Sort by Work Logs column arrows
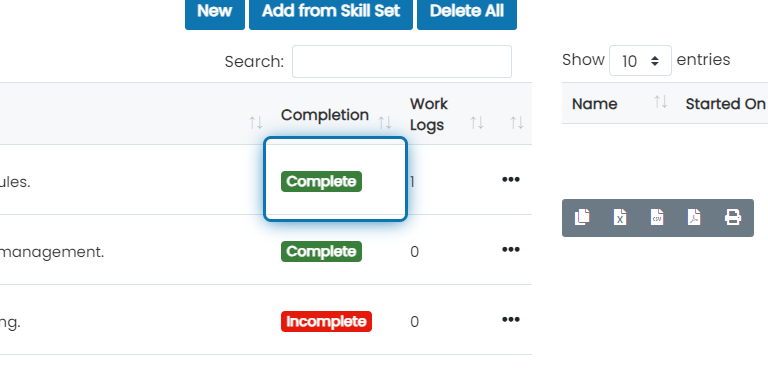This screenshot has width=768, height=377. (x=477, y=122)
